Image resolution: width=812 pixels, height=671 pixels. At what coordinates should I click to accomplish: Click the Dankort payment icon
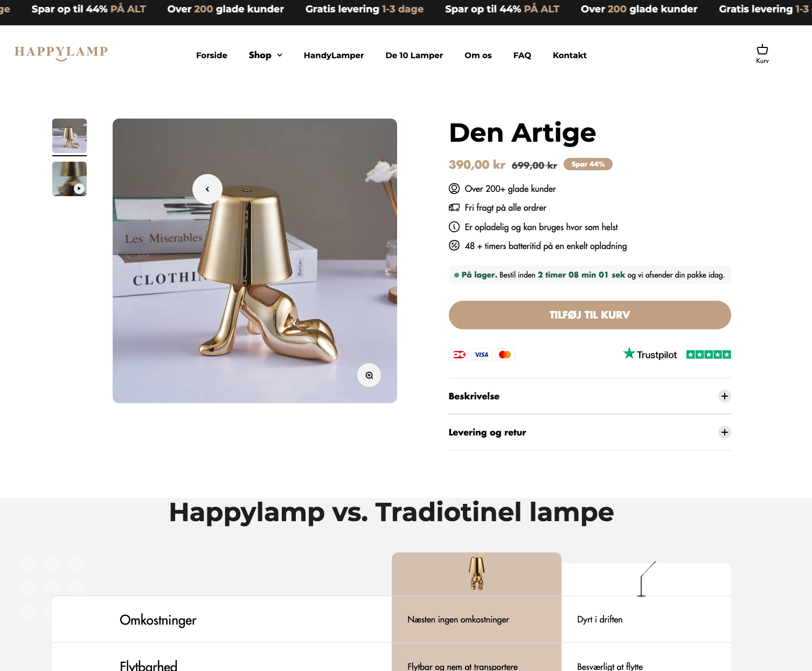pyautogui.click(x=459, y=355)
